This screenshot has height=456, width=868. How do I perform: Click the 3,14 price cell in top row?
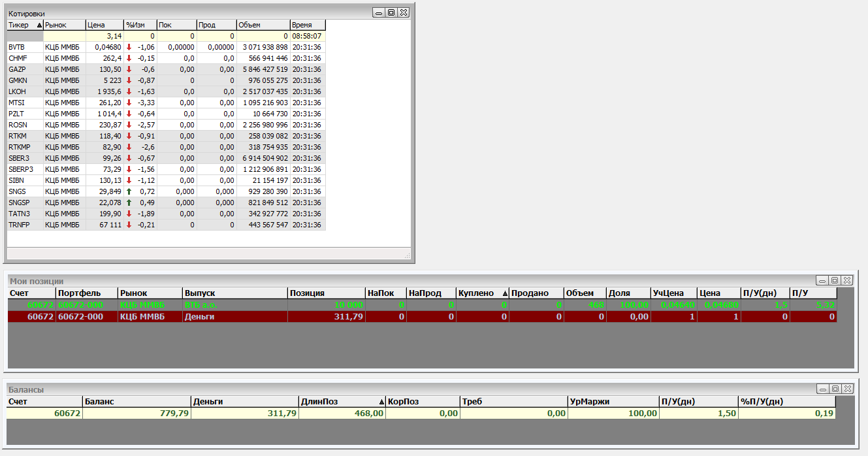click(104, 36)
